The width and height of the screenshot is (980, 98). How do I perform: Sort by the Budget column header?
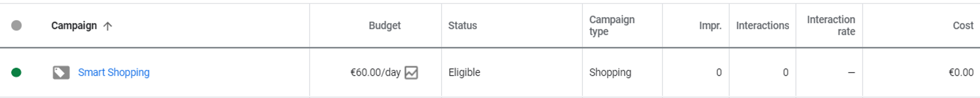pos(385,26)
